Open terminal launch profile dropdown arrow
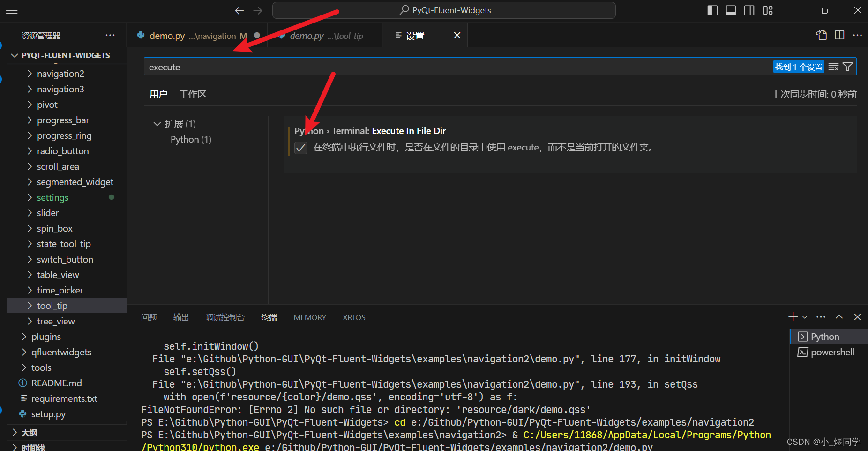The image size is (868, 451). pyautogui.click(x=805, y=317)
